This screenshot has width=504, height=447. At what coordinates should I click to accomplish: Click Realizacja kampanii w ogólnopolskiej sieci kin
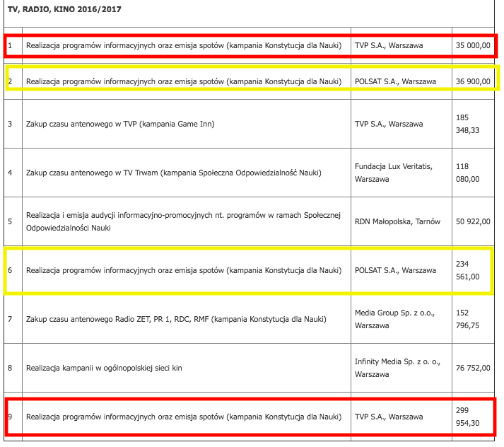click(104, 368)
